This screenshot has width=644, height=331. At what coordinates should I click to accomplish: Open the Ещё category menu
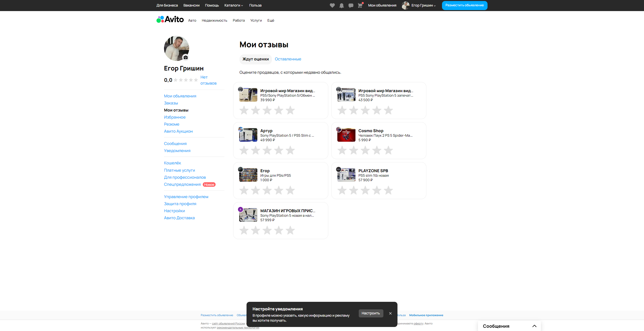271,20
